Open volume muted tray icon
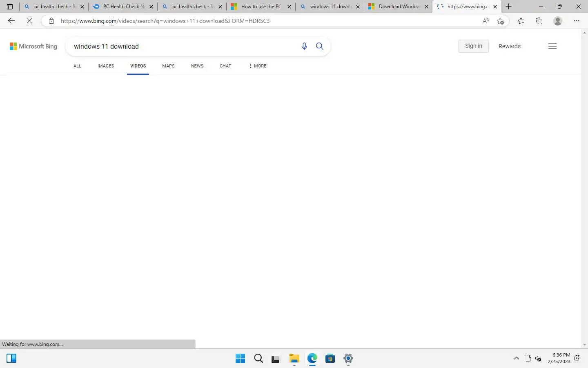 coord(538,359)
